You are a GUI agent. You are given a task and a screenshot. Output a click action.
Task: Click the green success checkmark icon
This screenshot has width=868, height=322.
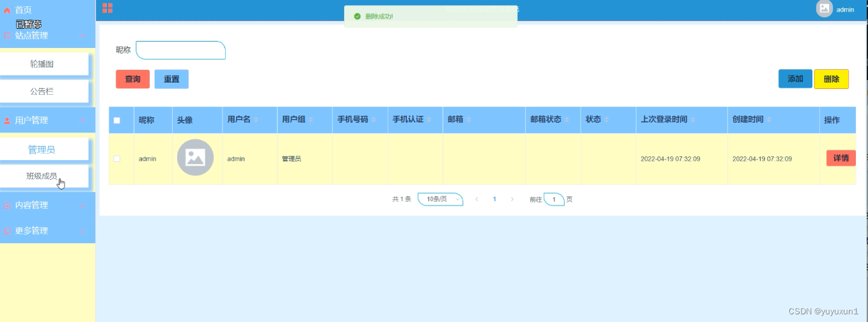pyautogui.click(x=357, y=16)
